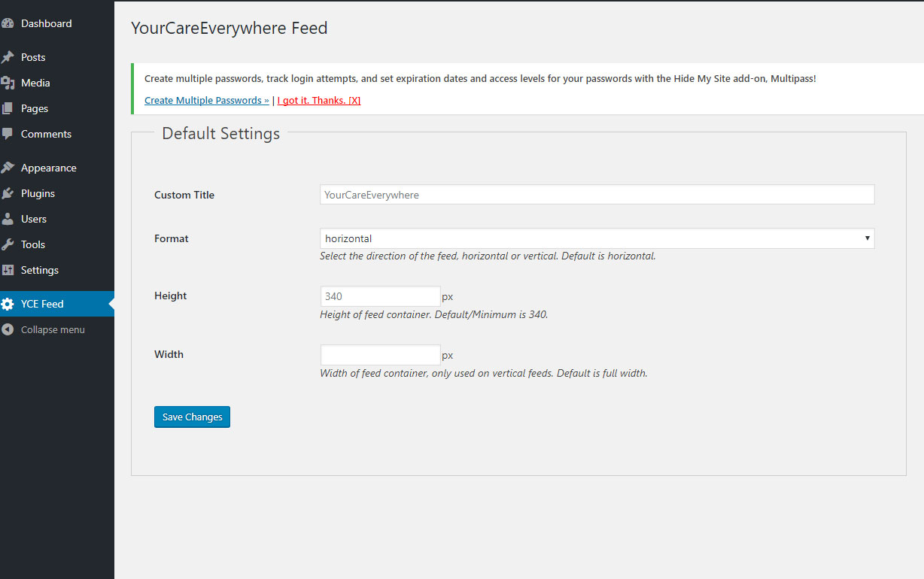
Task: Click the Appearance paintbrush icon
Action: click(8, 168)
